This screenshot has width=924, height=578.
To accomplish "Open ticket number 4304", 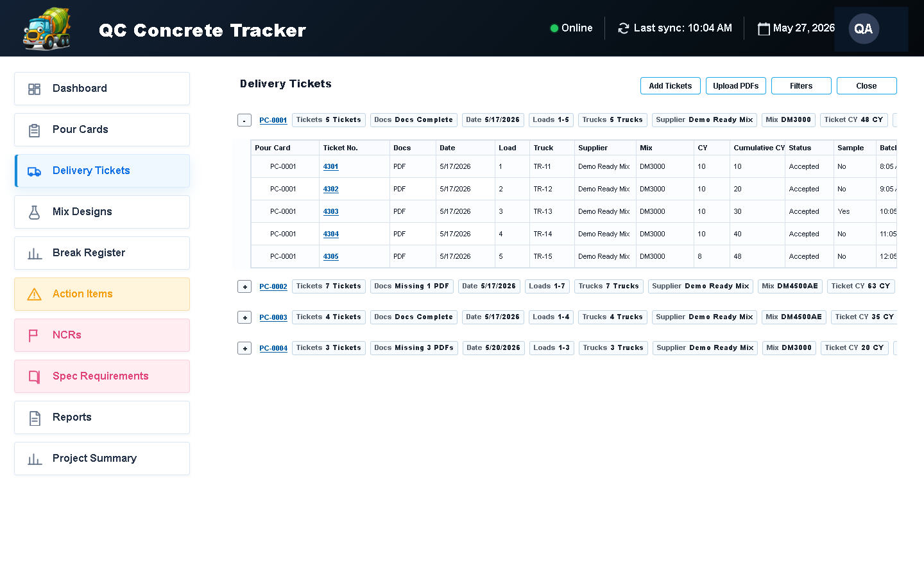I will click(x=331, y=234).
